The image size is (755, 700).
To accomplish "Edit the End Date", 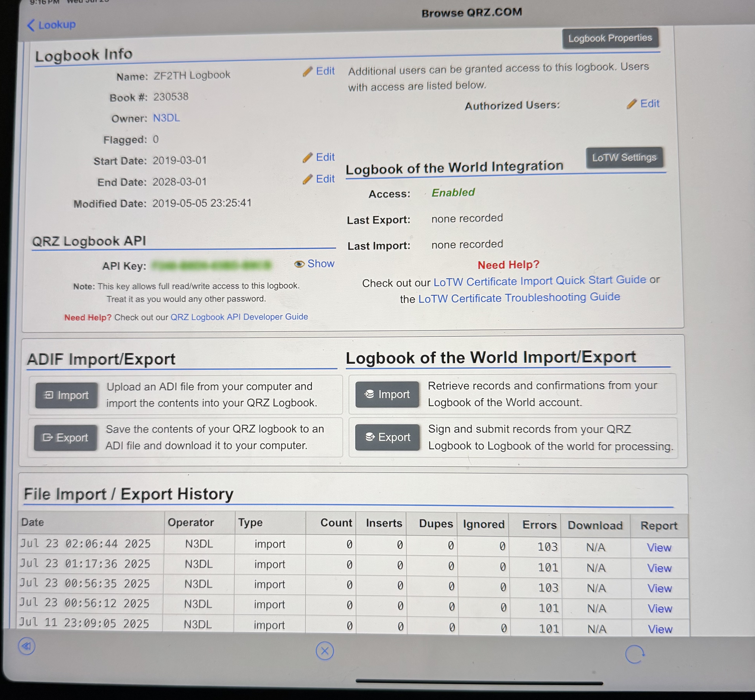I will point(319,179).
